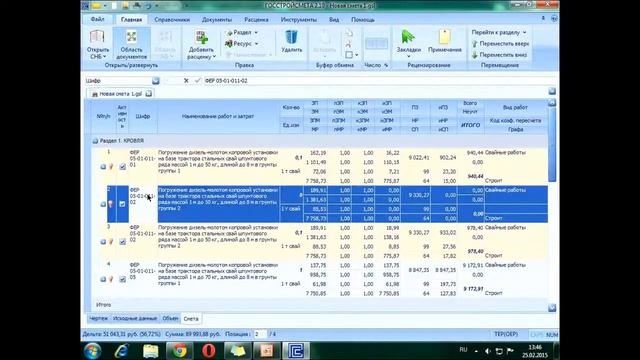Switch to the Документы ribbon tab

217,20
